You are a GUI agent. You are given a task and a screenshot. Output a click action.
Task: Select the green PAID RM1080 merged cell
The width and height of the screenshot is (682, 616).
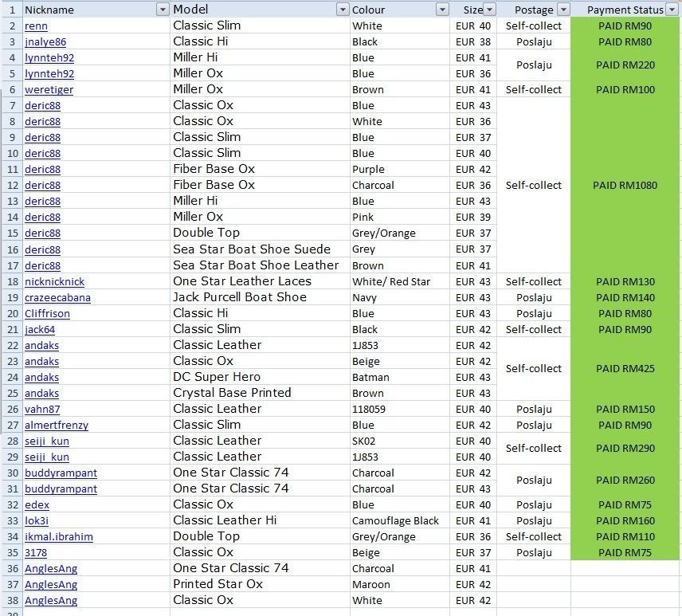click(625, 186)
